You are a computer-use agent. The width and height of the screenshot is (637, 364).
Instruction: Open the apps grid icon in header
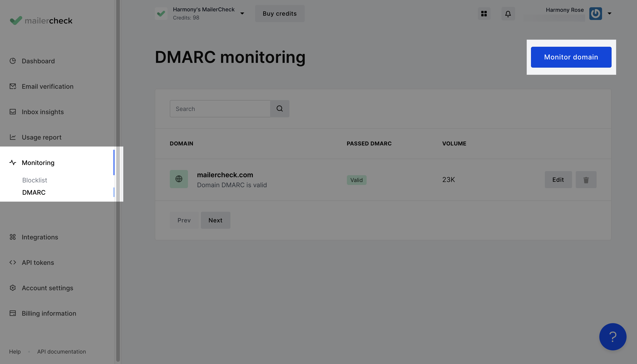pos(484,13)
